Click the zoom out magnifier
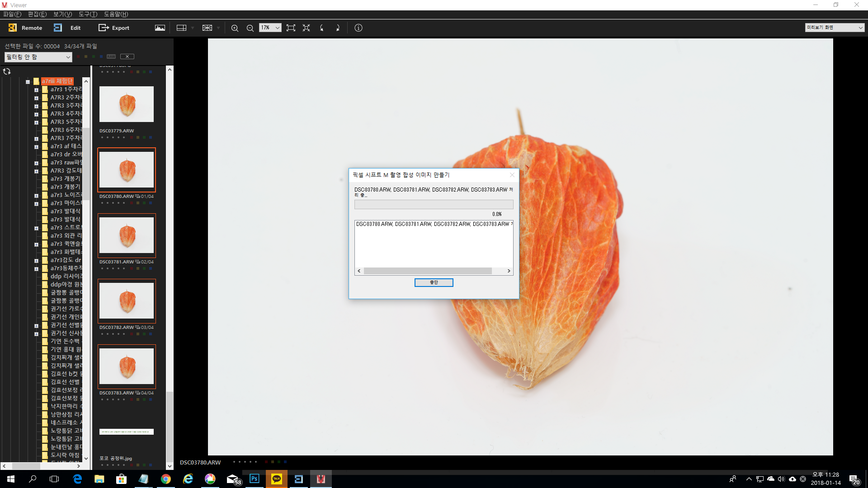The image size is (868, 488). point(250,28)
